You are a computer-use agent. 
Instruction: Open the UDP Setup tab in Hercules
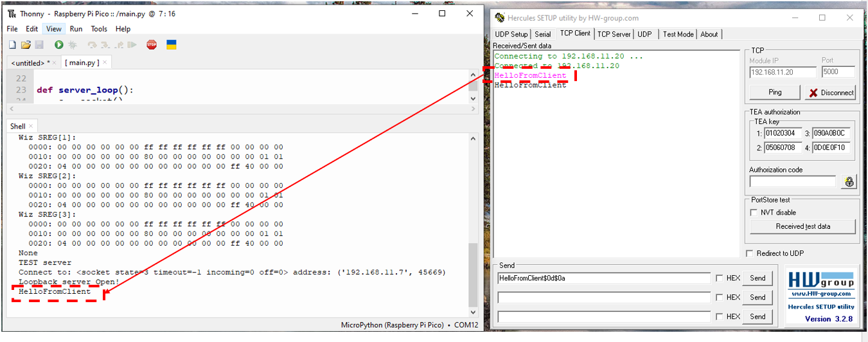point(511,34)
